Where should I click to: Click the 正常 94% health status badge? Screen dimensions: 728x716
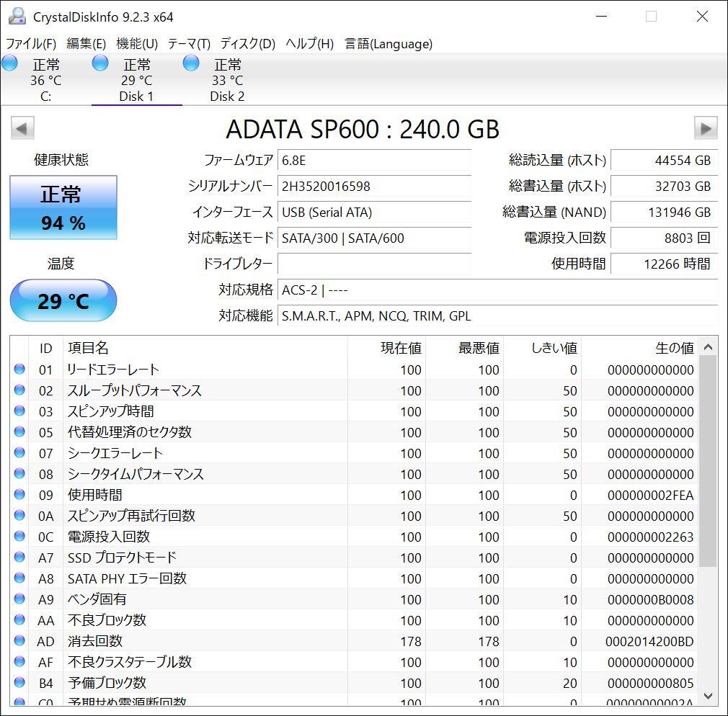pyautogui.click(x=63, y=207)
